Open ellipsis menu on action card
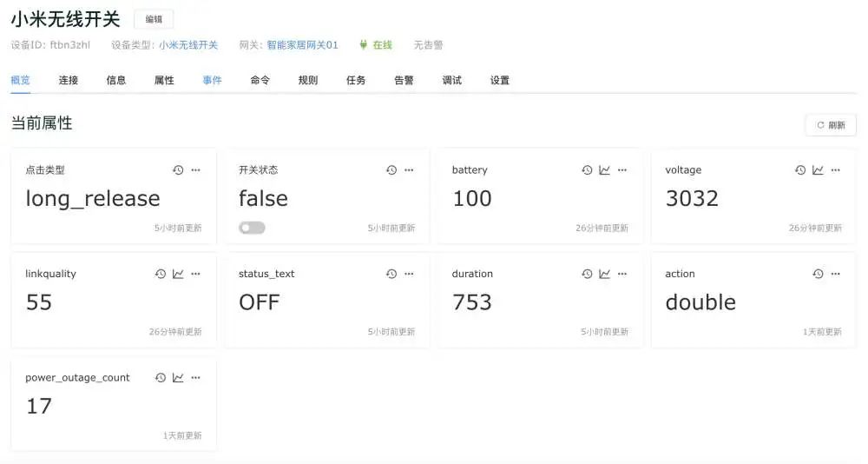The width and height of the screenshot is (868, 464). (835, 274)
